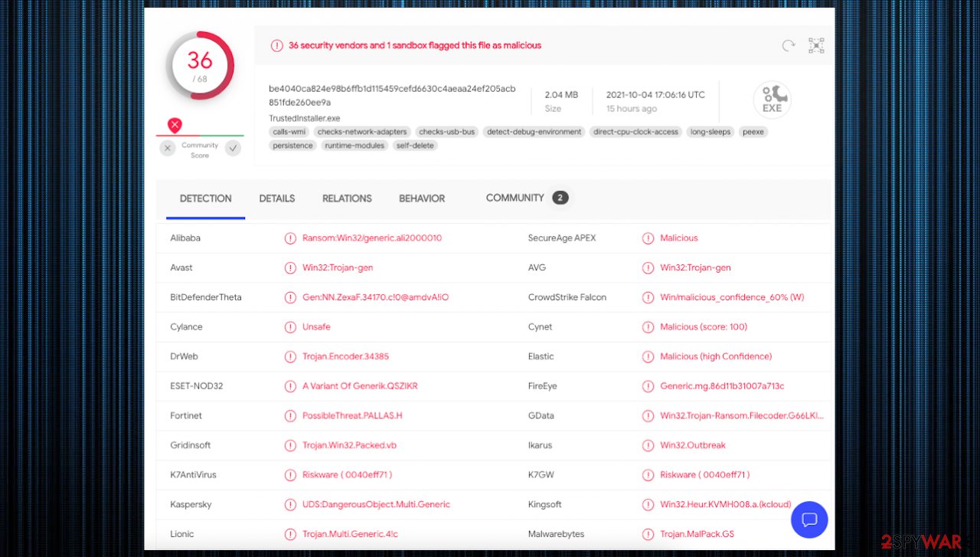The width and height of the screenshot is (980, 557).
Task: Open the Relations tab
Action: click(x=347, y=198)
